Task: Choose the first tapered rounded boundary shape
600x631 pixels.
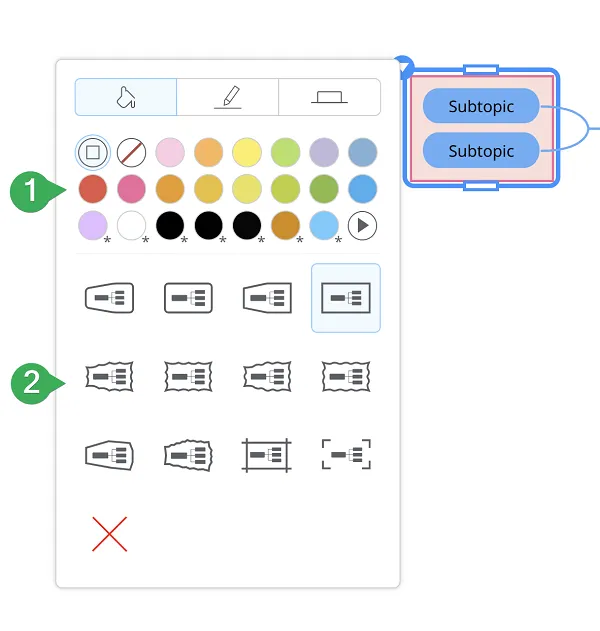Action: pos(109,298)
